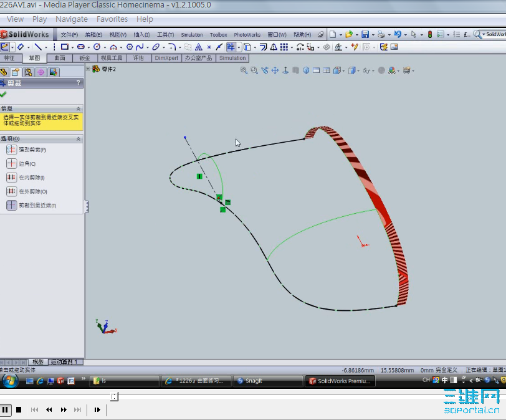This screenshot has height=420, width=506.
Task: Select the Point sketch tool
Action: pos(209,47)
